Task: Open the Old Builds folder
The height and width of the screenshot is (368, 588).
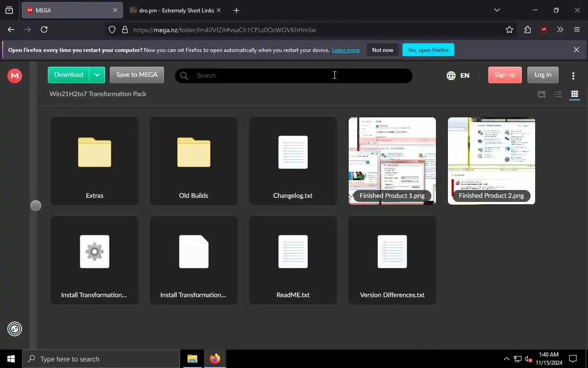Action: point(194,161)
